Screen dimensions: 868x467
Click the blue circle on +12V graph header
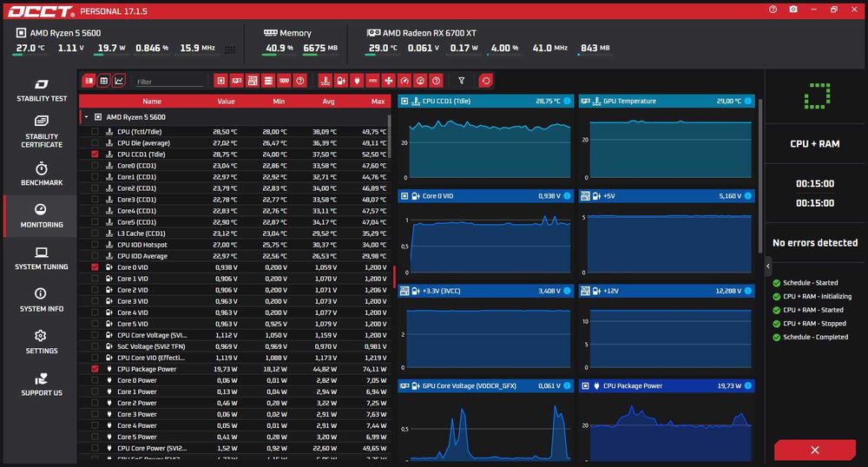[748, 291]
